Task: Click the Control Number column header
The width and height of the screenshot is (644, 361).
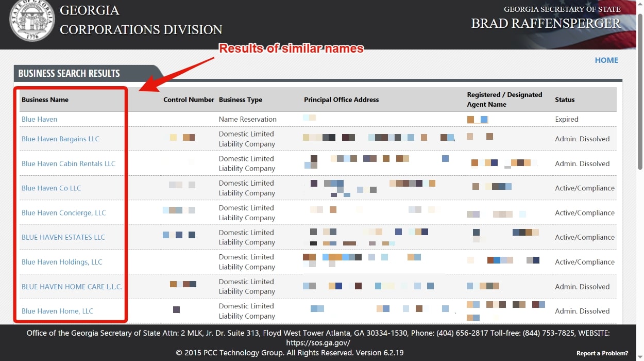Action: coord(189,100)
